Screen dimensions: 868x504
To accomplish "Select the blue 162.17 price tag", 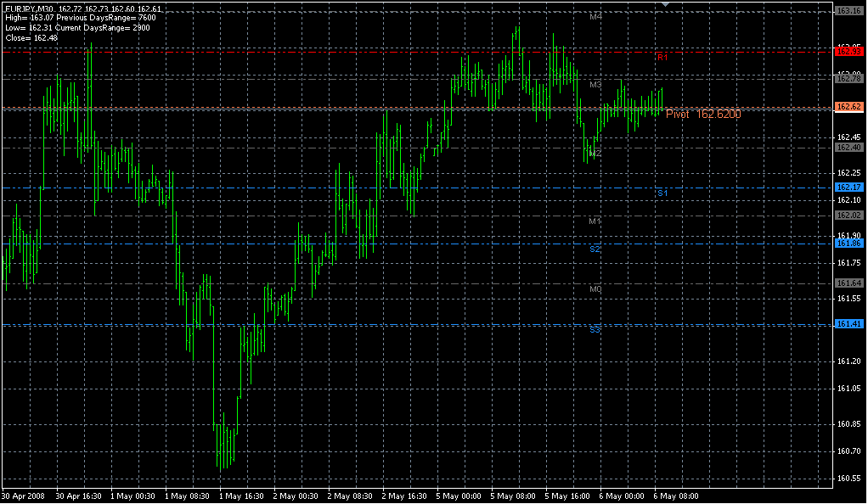I will tap(848, 187).
